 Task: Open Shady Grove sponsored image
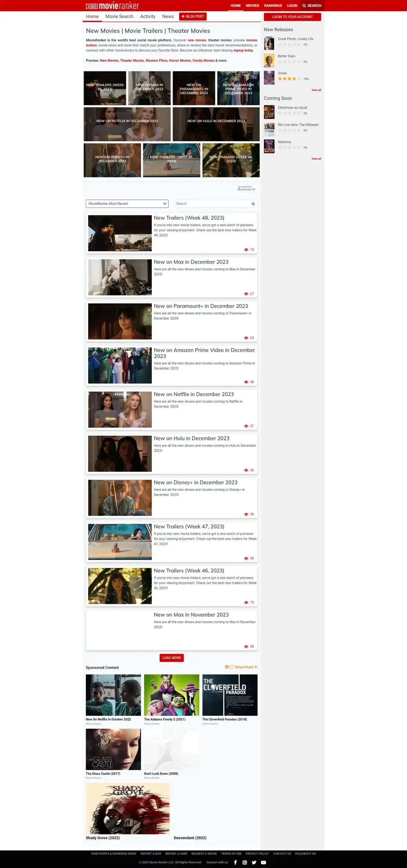128,808
